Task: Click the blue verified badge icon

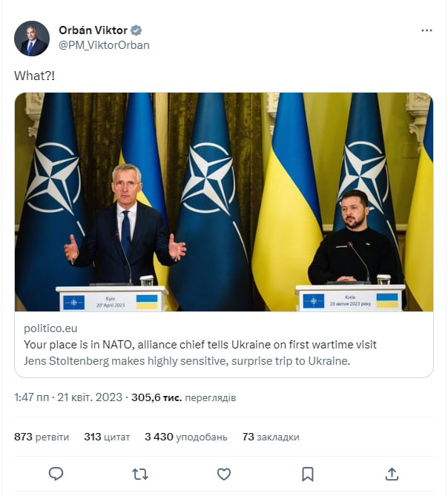Action: (136, 30)
